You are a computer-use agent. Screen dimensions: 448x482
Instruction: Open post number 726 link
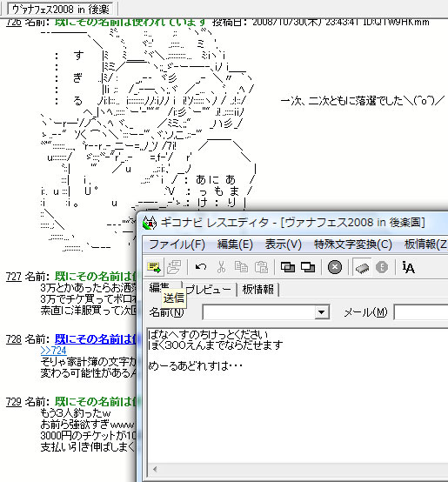click(x=14, y=22)
